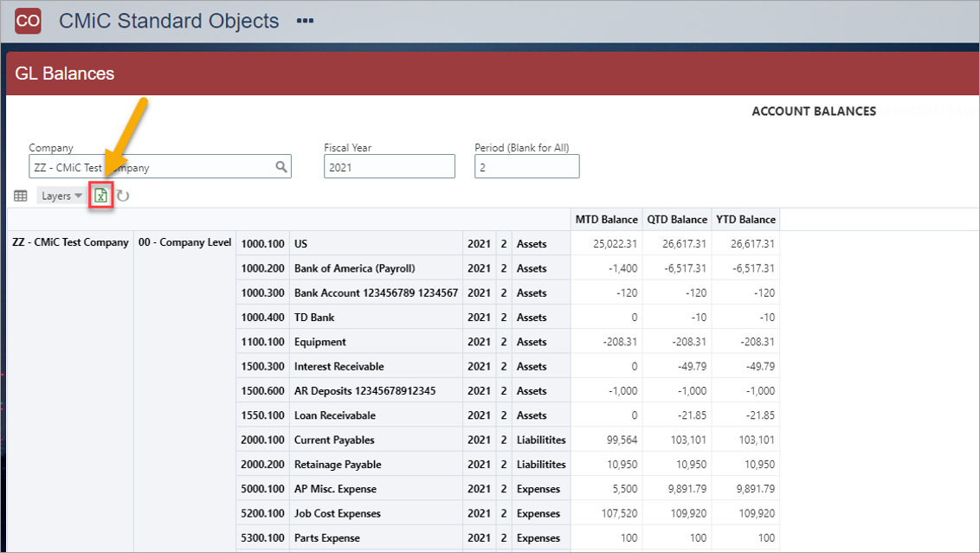Select the Account Balances tab
The image size is (980, 553).
pyautogui.click(x=814, y=112)
